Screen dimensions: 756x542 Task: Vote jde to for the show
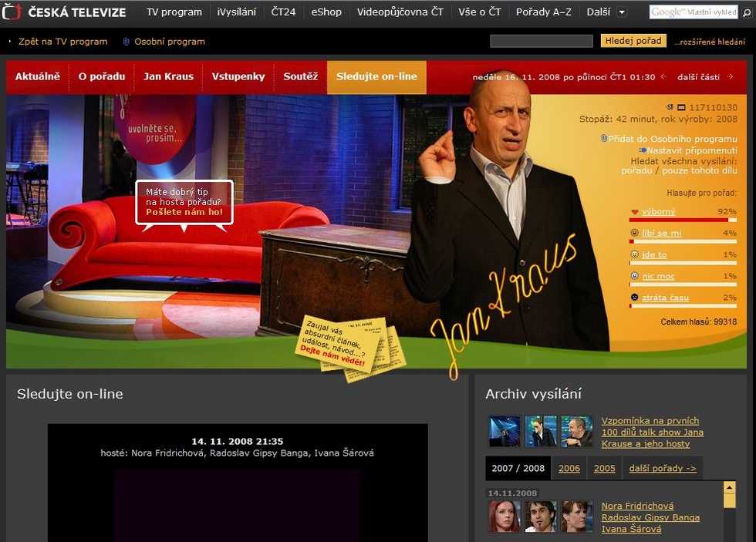[x=654, y=255]
